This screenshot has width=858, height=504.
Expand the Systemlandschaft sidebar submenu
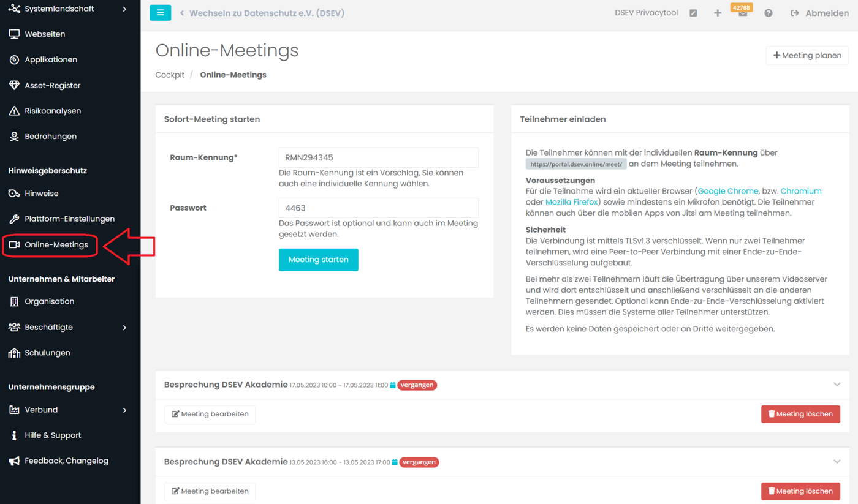pyautogui.click(x=125, y=9)
